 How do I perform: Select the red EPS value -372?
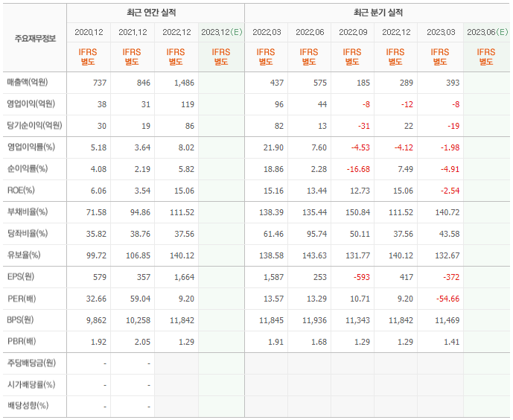tap(451, 277)
